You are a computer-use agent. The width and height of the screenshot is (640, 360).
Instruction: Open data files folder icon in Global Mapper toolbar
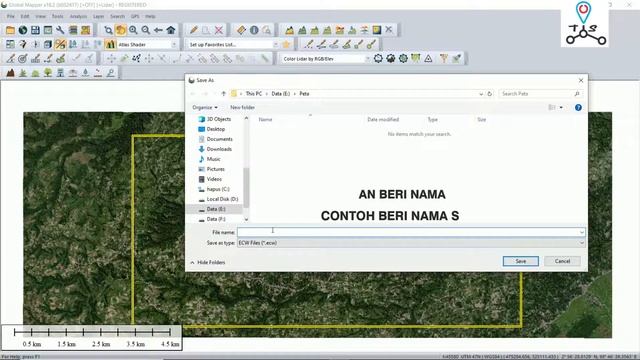(10, 30)
